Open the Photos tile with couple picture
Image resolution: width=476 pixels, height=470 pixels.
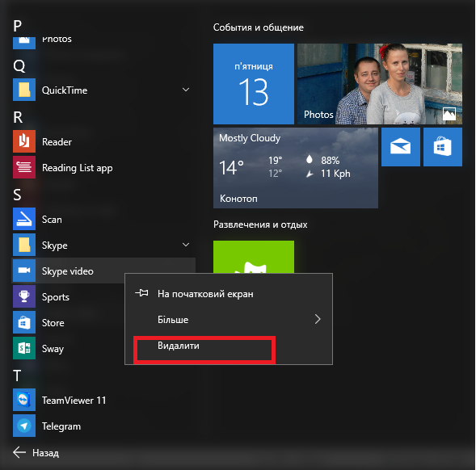(x=380, y=84)
